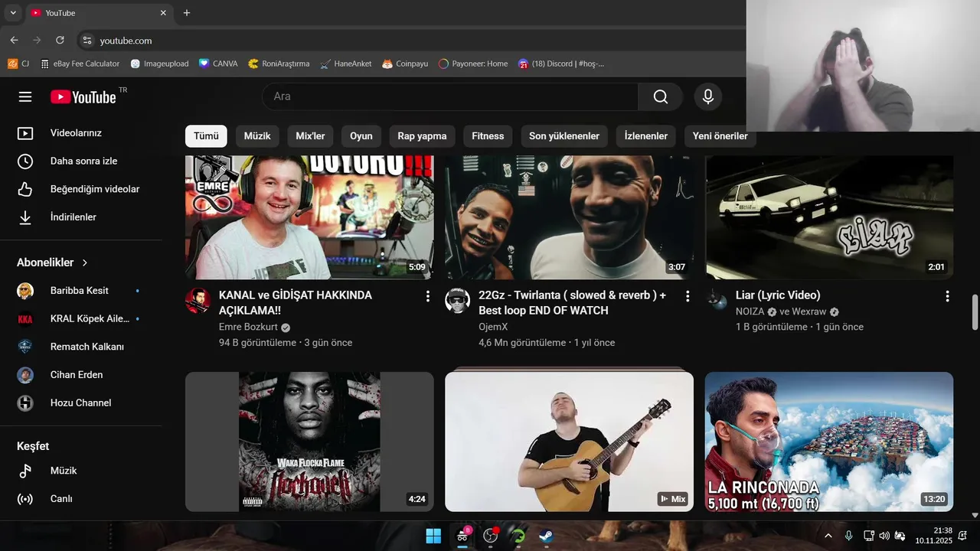This screenshot has width=980, height=551.
Task: Open Baribba Kesit subscription channel
Action: pyautogui.click(x=81, y=291)
